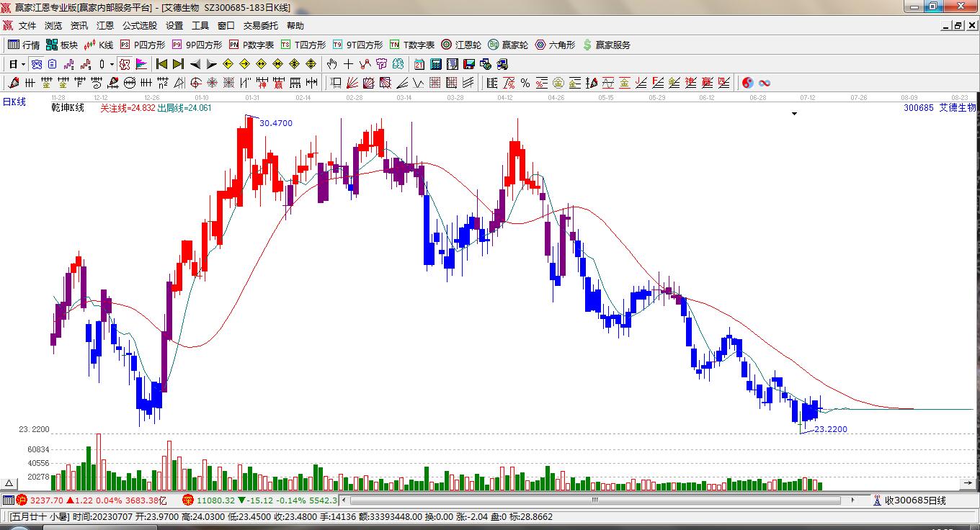Step back with the black left arrow
Viewport: 980px width, 530px height.
tap(195, 64)
